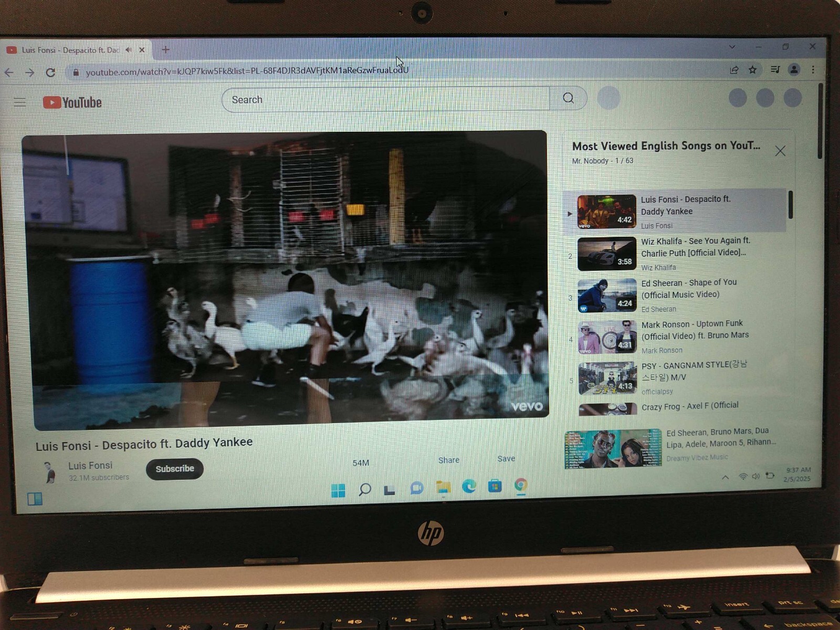This screenshot has height=630, width=840.
Task: Share this page from the address bar
Action: pyautogui.click(x=734, y=70)
